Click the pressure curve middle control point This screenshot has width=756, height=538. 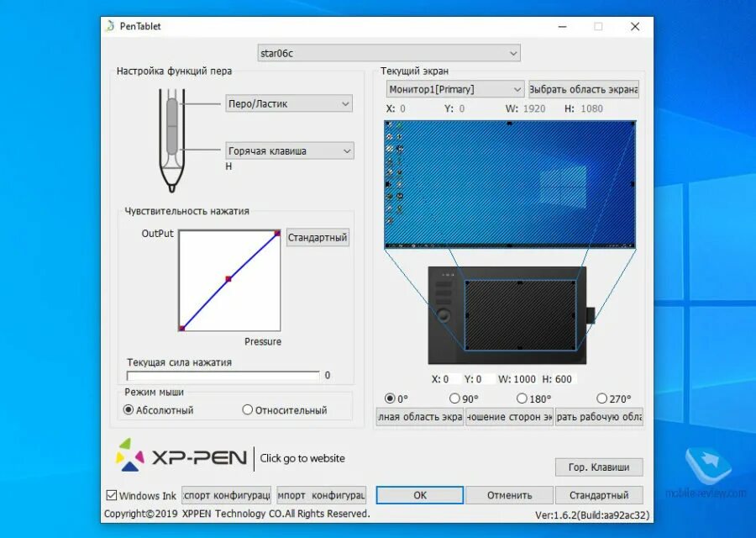pyautogui.click(x=228, y=279)
